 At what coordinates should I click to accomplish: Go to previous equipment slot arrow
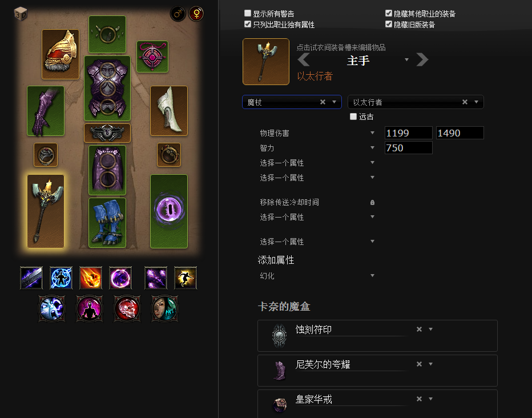click(304, 60)
